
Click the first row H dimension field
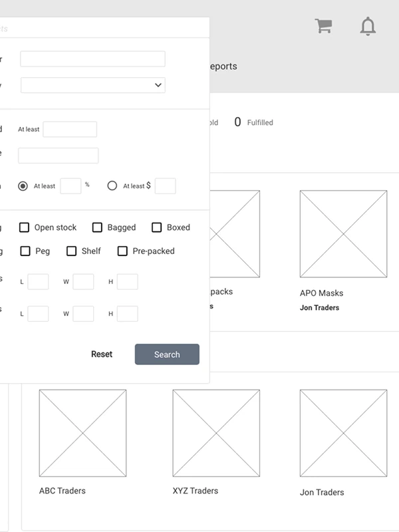coord(127,281)
